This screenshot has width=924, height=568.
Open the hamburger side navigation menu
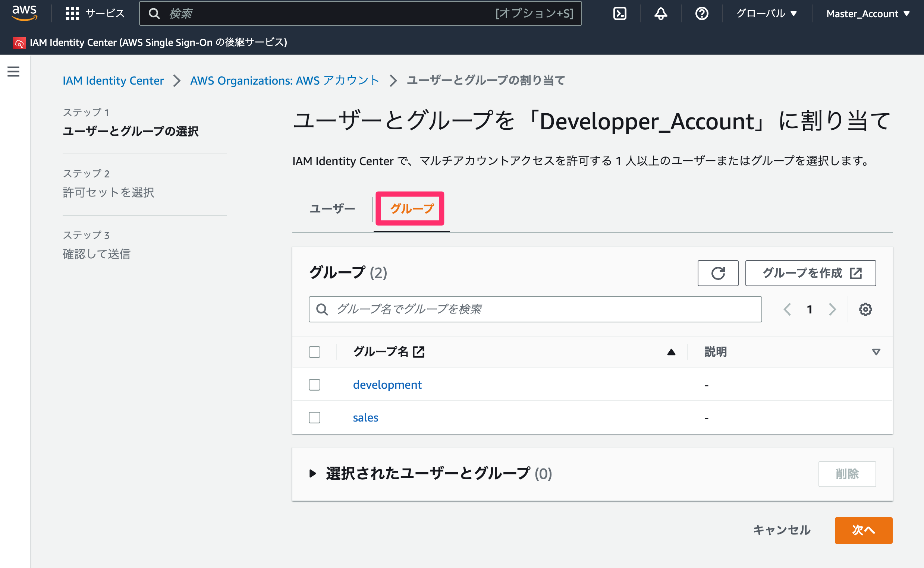13,72
